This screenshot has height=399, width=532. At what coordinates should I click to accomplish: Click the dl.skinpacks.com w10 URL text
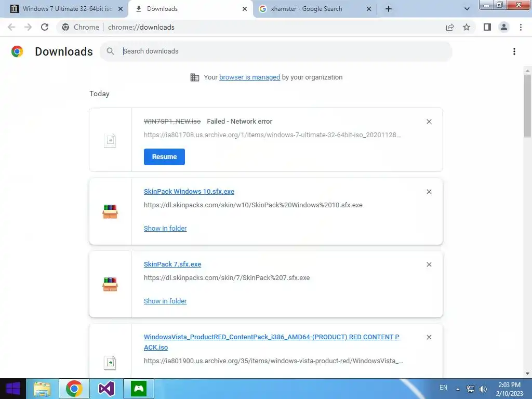click(253, 205)
